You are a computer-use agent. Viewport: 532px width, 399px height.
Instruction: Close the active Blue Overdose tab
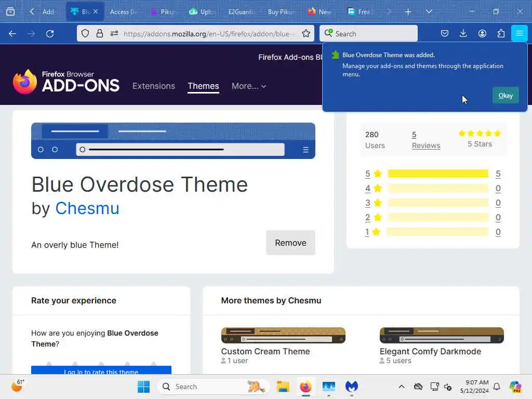click(96, 11)
